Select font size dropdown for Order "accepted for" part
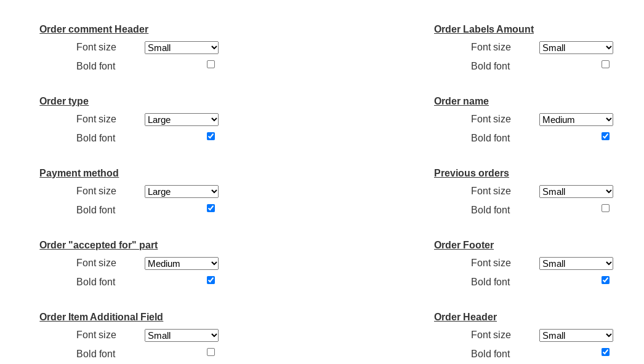 182,264
